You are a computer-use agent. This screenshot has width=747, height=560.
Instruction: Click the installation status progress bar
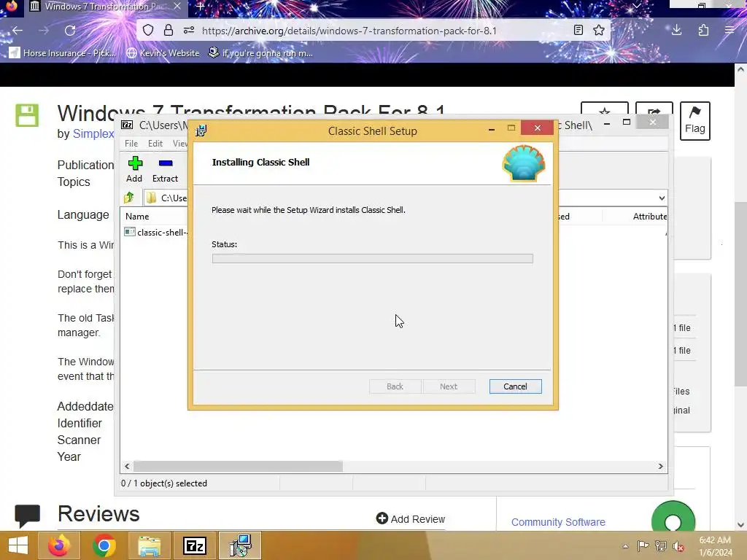tap(372, 259)
